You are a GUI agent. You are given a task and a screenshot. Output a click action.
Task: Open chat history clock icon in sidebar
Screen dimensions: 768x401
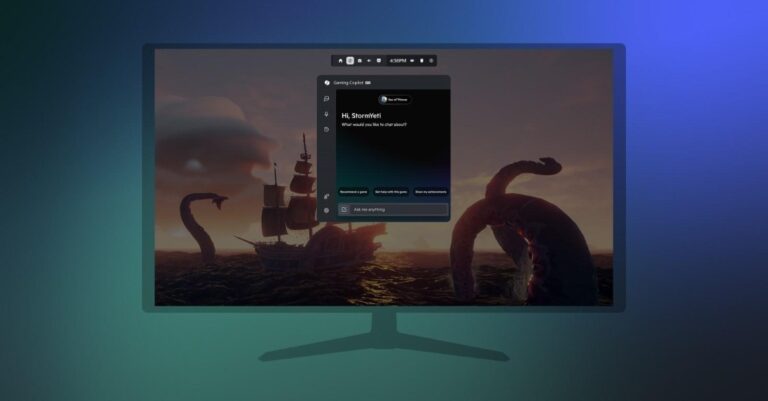coord(327,130)
